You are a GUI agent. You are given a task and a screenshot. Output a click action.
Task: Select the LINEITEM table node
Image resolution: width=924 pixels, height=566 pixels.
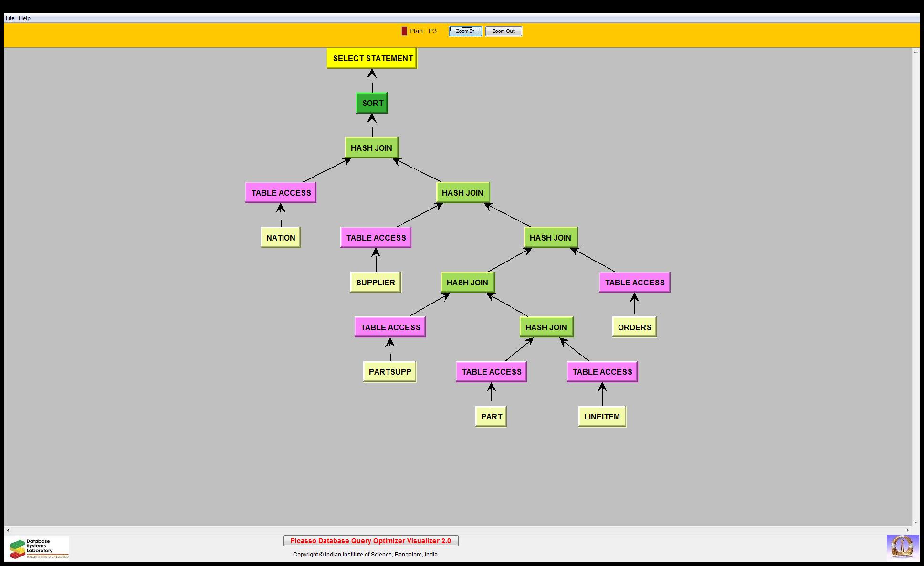click(602, 417)
